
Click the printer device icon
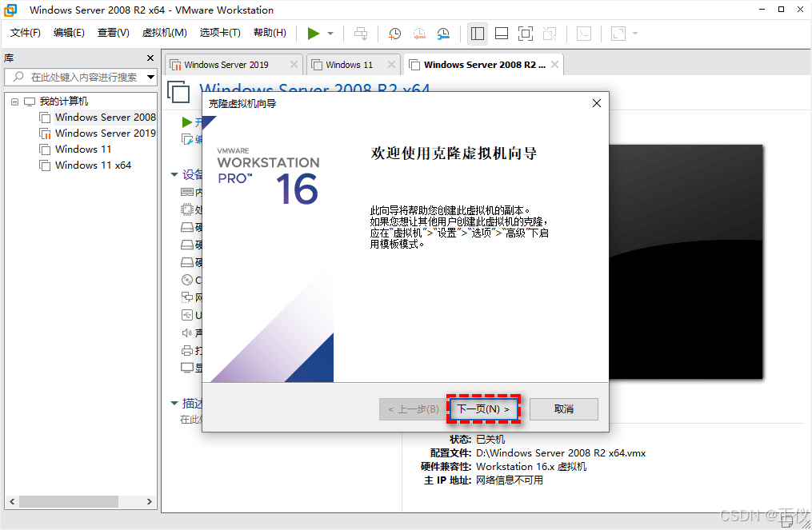[187, 350]
